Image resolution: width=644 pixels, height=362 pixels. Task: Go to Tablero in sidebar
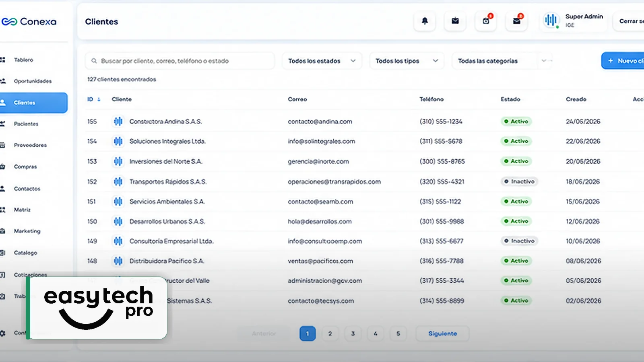click(23, 60)
